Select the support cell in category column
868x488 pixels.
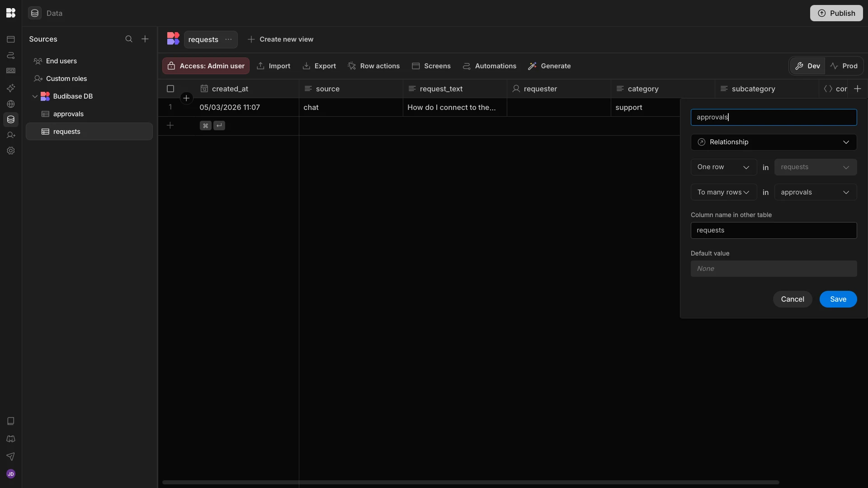(646, 108)
